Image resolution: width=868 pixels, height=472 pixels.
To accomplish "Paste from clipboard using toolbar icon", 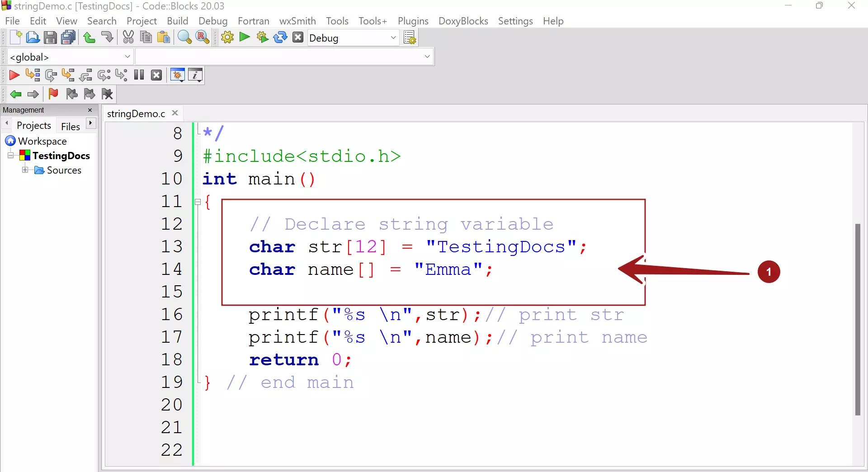I will (163, 38).
